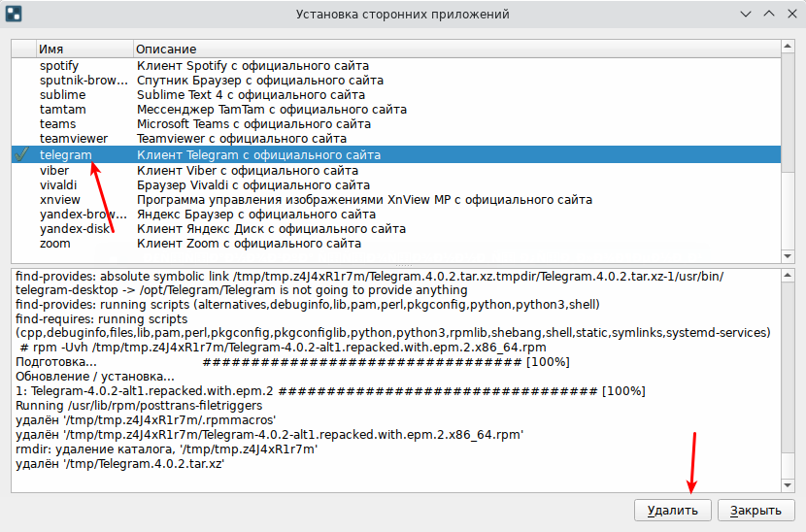Select the xnview row
This screenshot has height=532, width=806.
pyautogui.click(x=396, y=199)
